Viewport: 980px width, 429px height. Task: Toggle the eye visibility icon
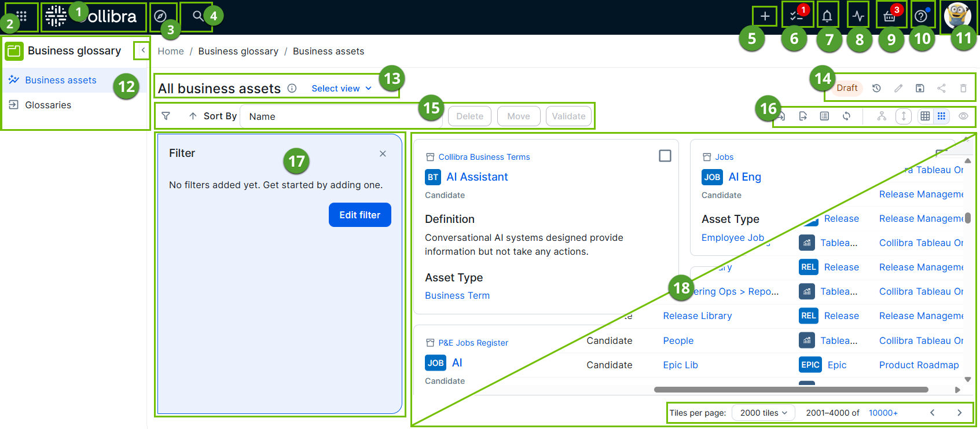click(x=963, y=116)
